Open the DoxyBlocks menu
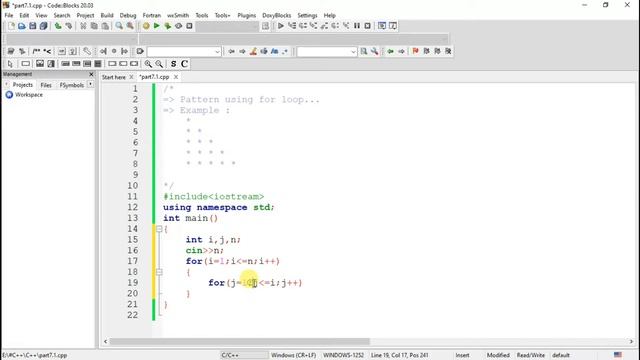This screenshot has width=640, height=360. click(x=276, y=15)
